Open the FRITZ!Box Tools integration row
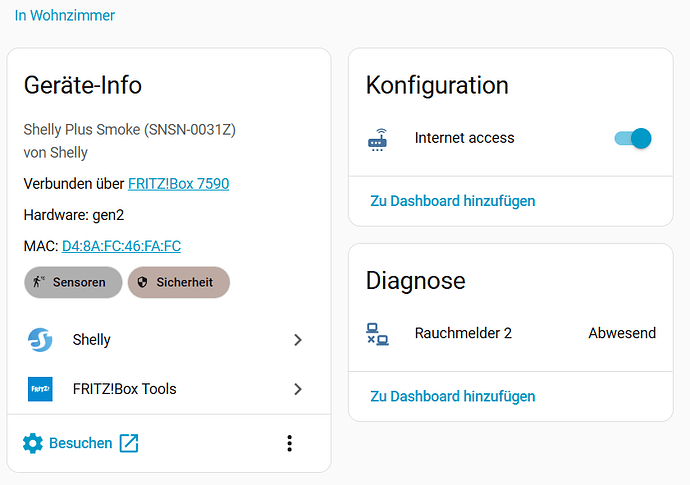This screenshot has width=690, height=485. 169,389
